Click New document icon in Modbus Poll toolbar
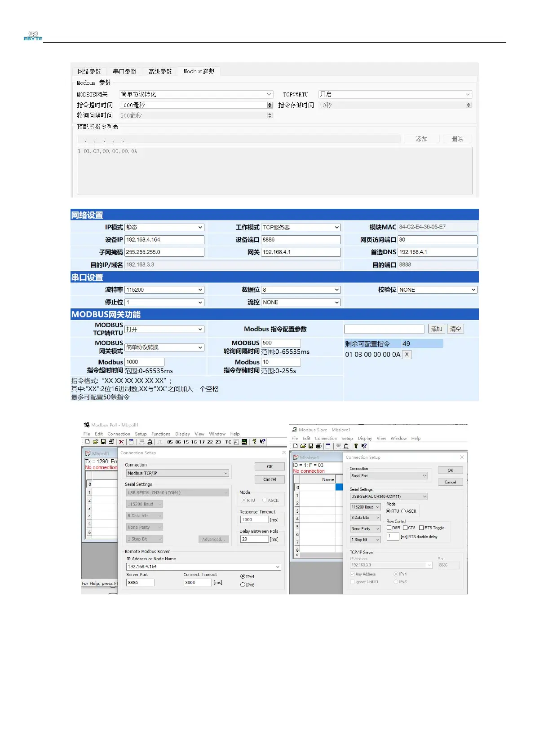The image size is (535, 756). point(88,442)
